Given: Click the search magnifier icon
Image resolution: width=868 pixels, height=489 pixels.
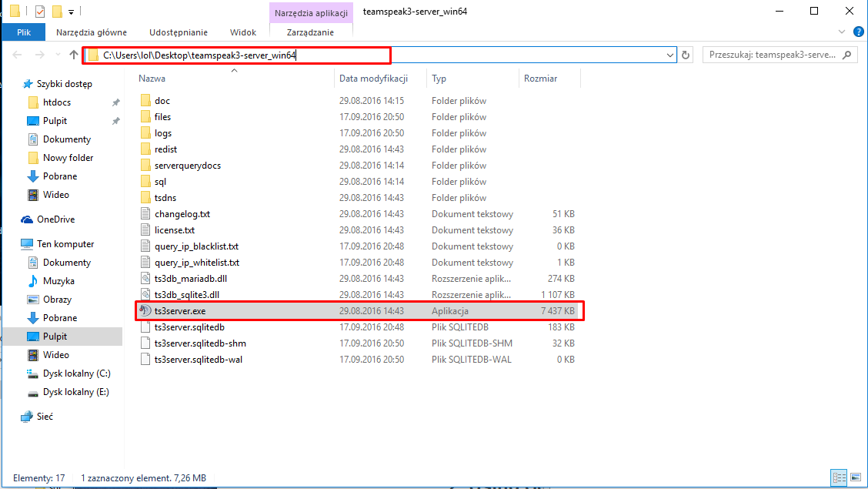Looking at the screenshot, I should coord(847,55).
